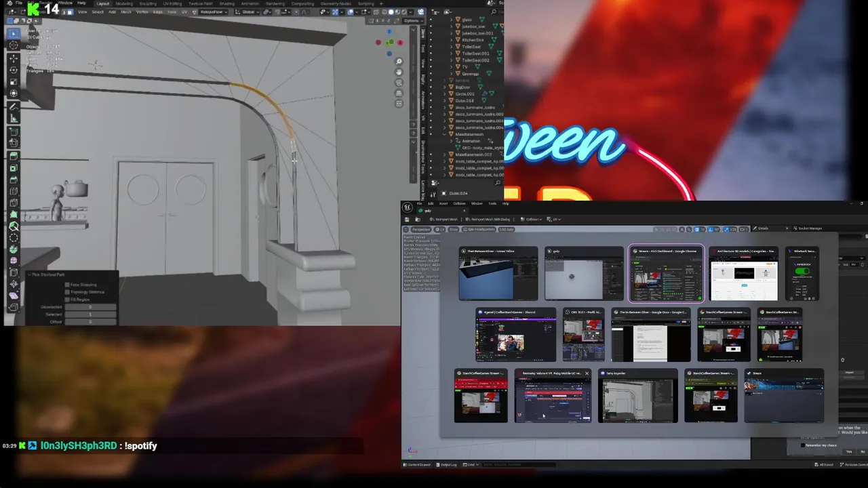
Task: Switch to the Google Docs window thumbnail
Action: 651,335
